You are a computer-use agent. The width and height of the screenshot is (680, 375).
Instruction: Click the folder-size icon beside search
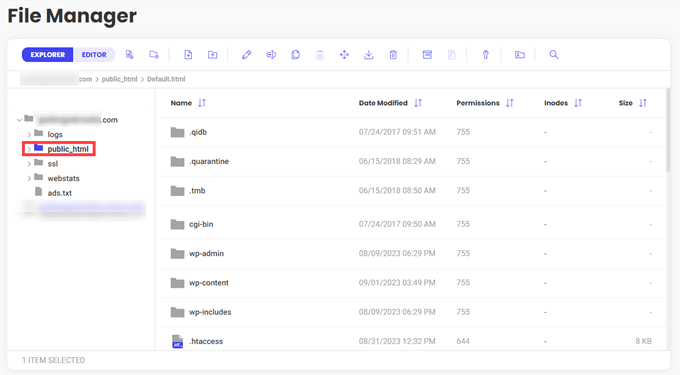520,55
